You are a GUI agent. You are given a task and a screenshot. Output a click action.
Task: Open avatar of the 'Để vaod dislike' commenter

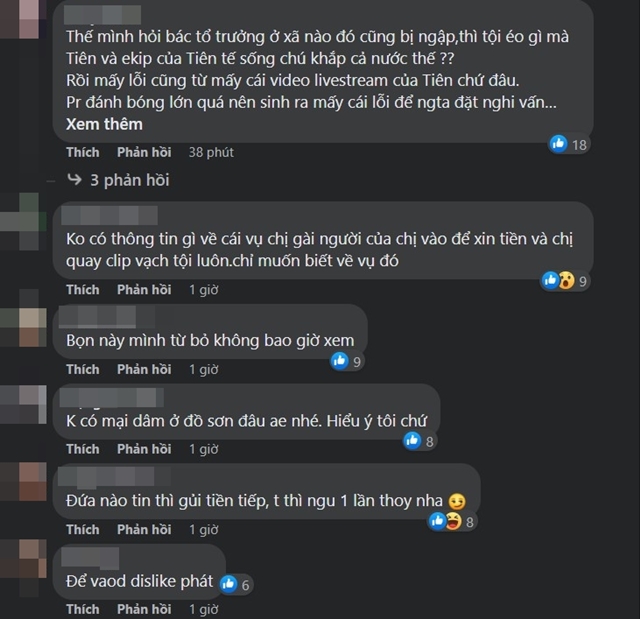(x=24, y=559)
